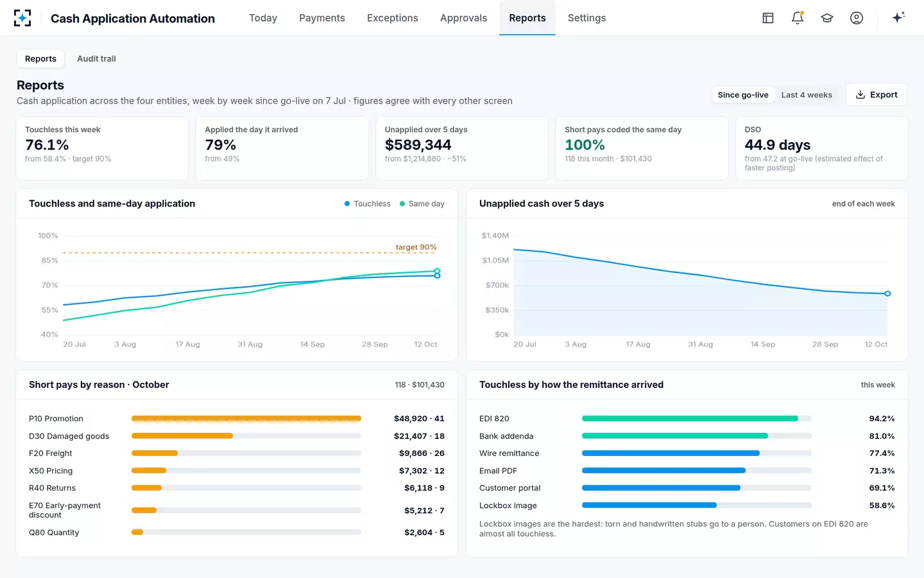The image size is (924, 578).
Task: Click the '118 · $101,430' short pays total
Action: click(x=420, y=385)
